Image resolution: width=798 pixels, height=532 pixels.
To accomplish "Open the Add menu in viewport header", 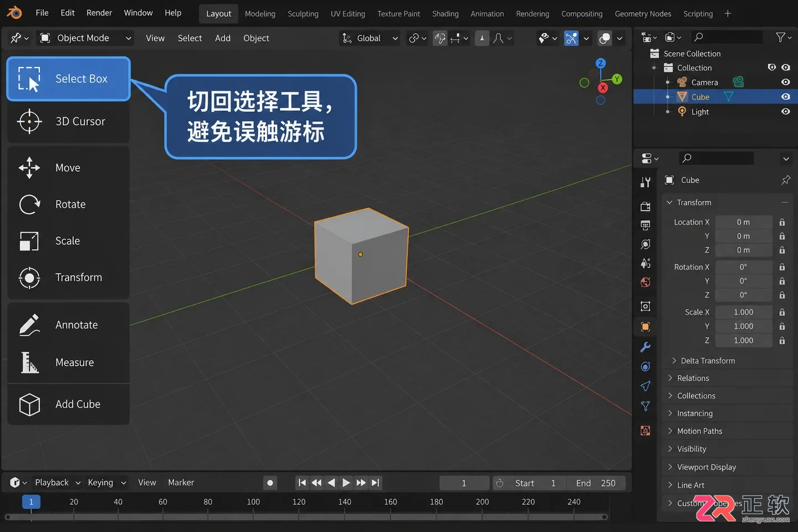I will click(223, 38).
